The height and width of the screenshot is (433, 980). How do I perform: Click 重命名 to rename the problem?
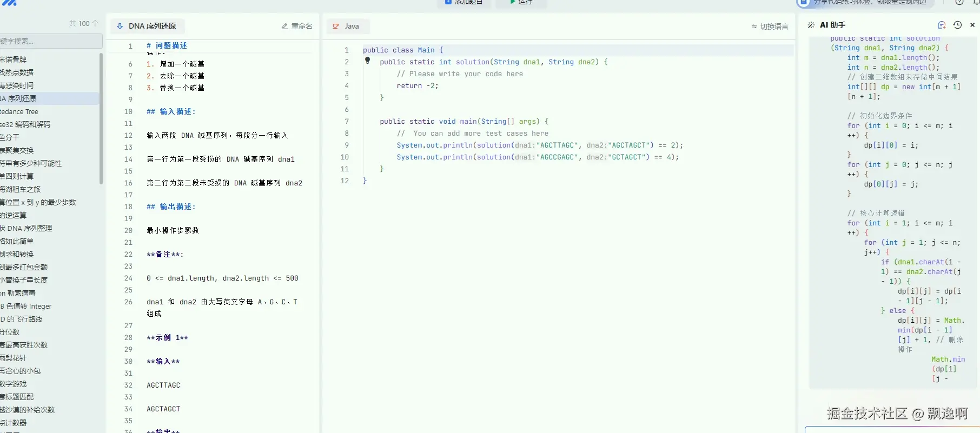(x=297, y=26)
